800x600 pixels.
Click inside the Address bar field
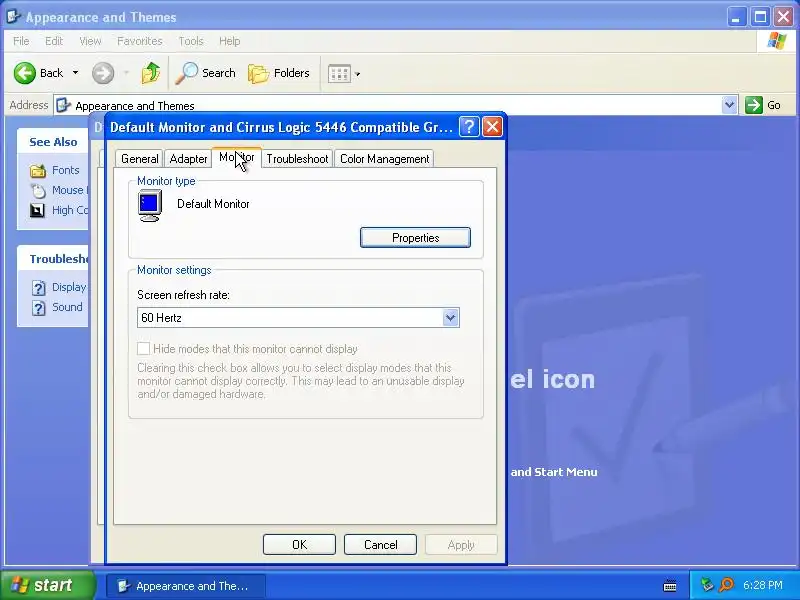(395, 105)
